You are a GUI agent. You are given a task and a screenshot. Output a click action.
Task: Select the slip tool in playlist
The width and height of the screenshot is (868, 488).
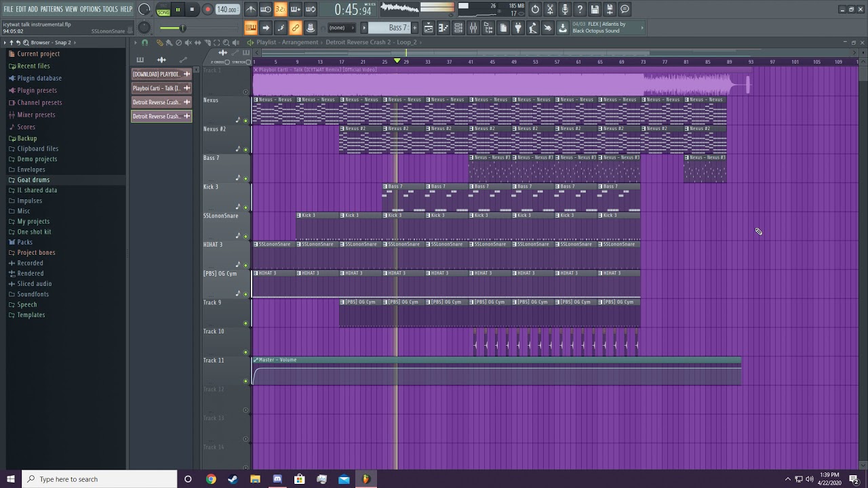tap(197, 43)
